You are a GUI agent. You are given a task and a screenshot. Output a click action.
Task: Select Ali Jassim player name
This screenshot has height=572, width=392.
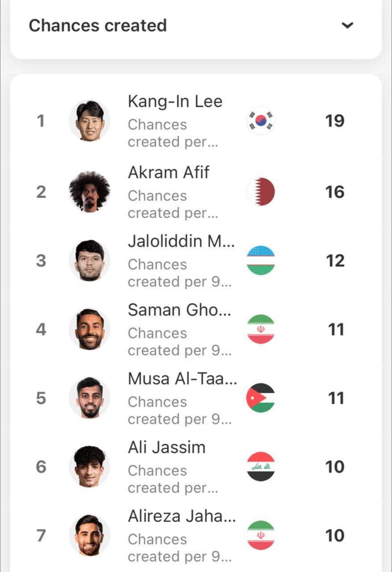point(167,447)
